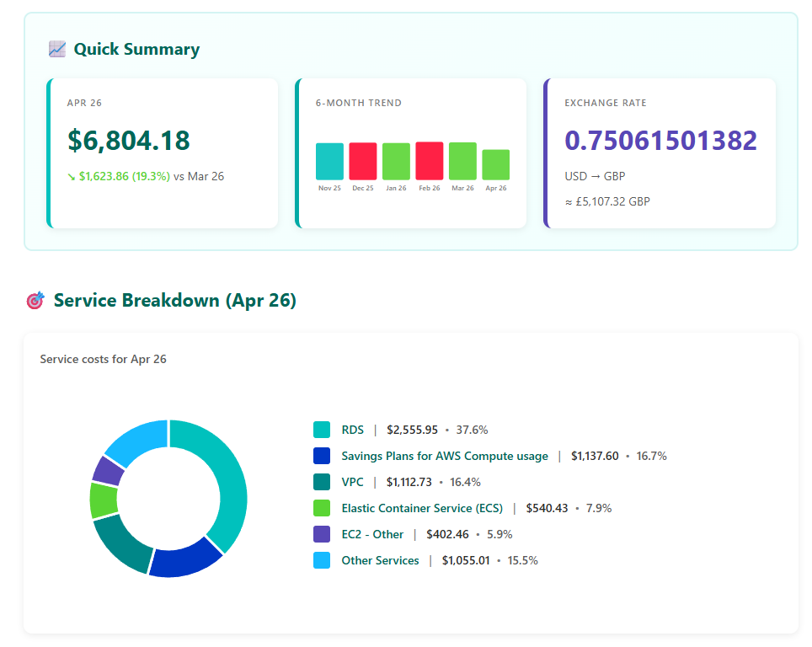Click the EC2 - Other purple swatch
Image resolution: width=812 pixels, height=647 pixels.
click(322, 534)
